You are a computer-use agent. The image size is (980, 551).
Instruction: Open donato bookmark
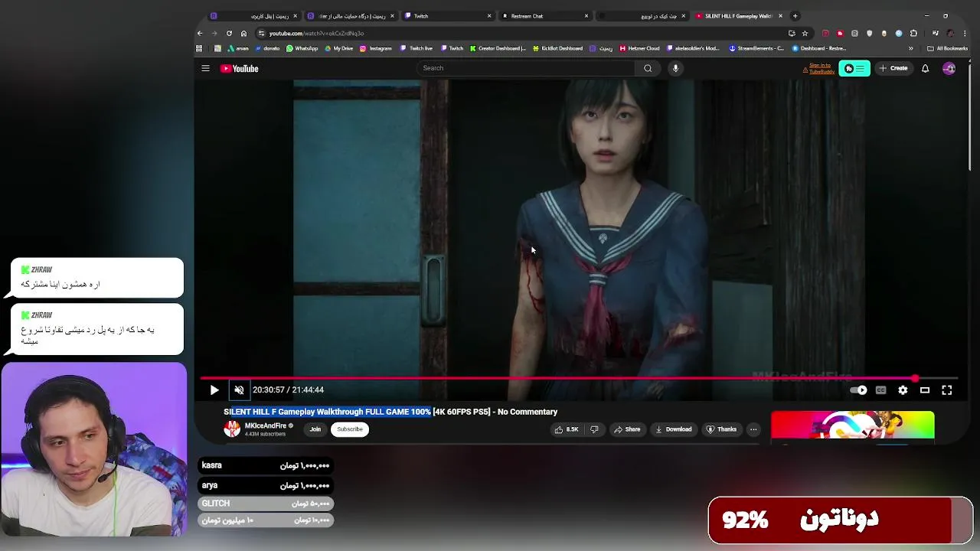pyautogui.click(x=267, y=48)
